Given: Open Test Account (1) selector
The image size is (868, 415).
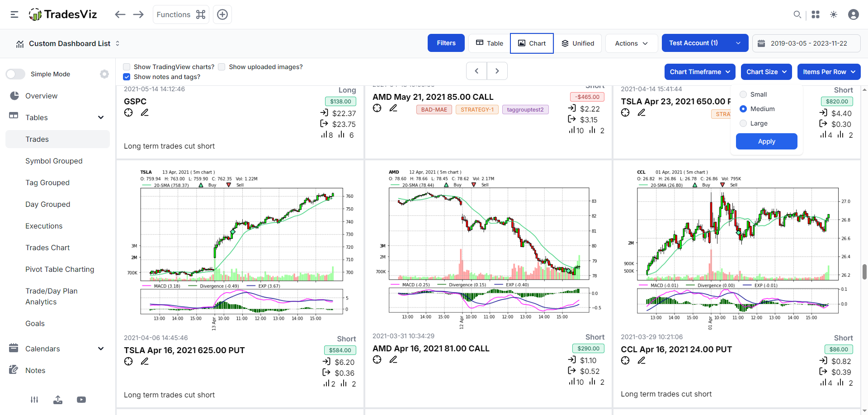Looking at the screenshot, I should [x=705, y=43].
